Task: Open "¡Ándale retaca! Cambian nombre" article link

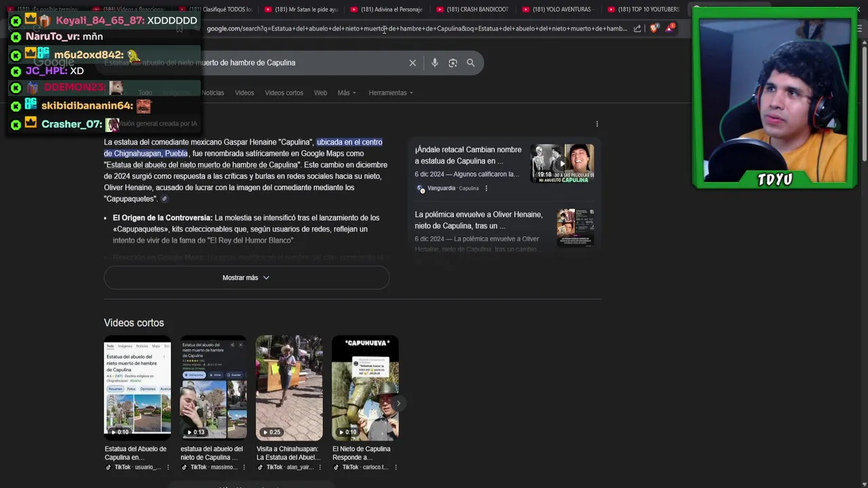Action: [x=468, y=155]
